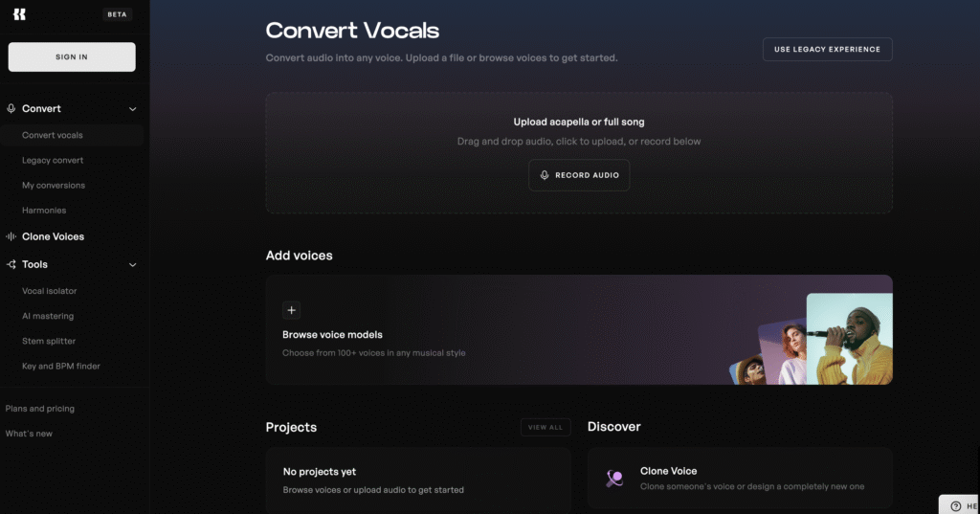
Task: Click the waveform icon beside Clone Voices
Action: (x=11, y=236)
